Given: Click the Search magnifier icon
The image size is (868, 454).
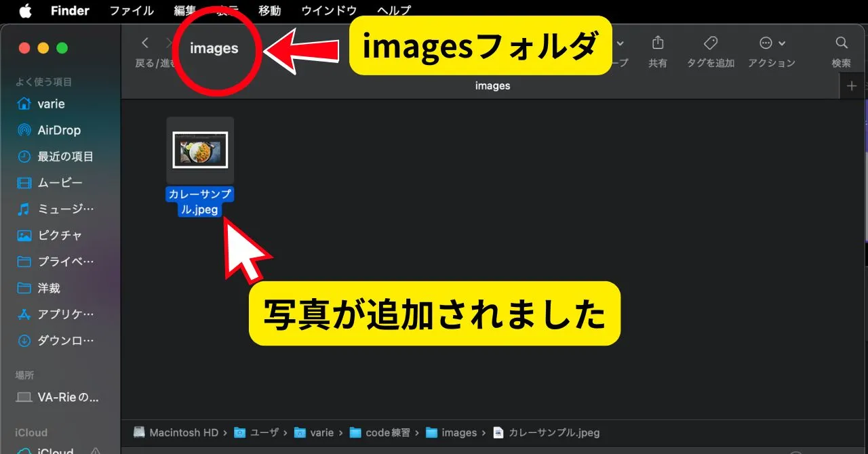Looking at the screenshot, I should tap(842, 43).
